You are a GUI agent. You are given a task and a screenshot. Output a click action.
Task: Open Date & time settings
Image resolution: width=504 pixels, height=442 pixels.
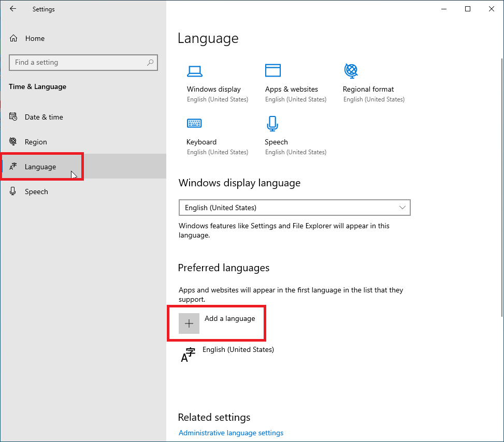(x=83, y=117)
